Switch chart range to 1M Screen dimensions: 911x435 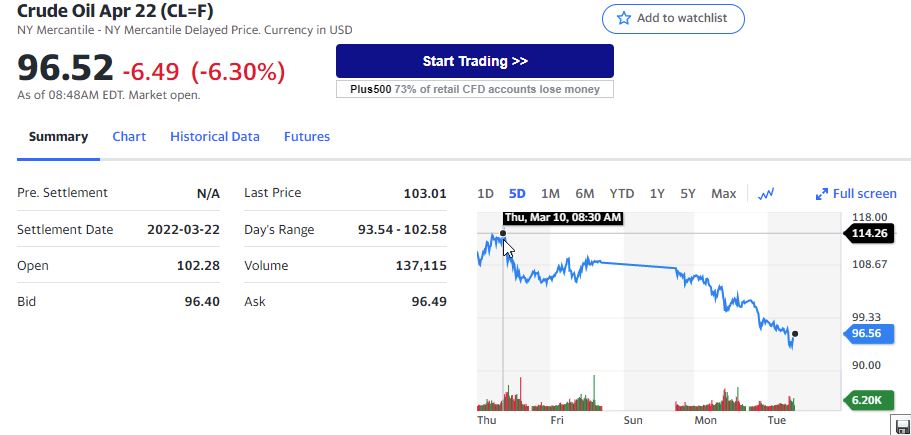[550, 194]
